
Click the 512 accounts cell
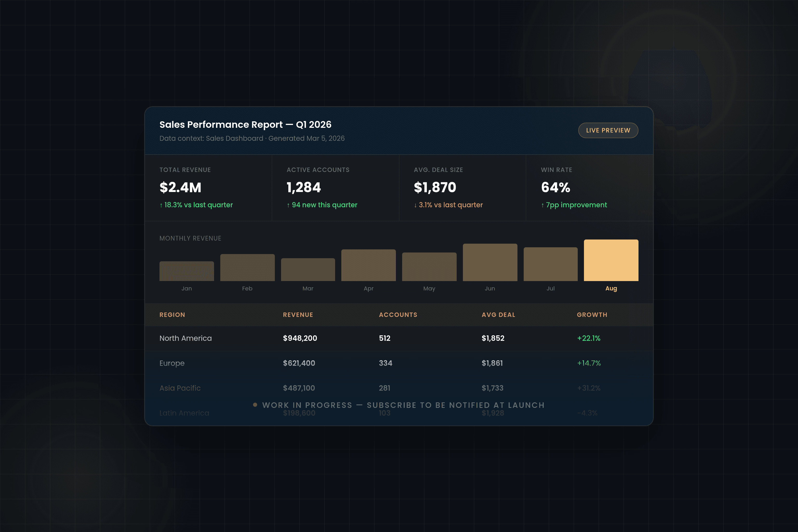[x=385, y=338]
